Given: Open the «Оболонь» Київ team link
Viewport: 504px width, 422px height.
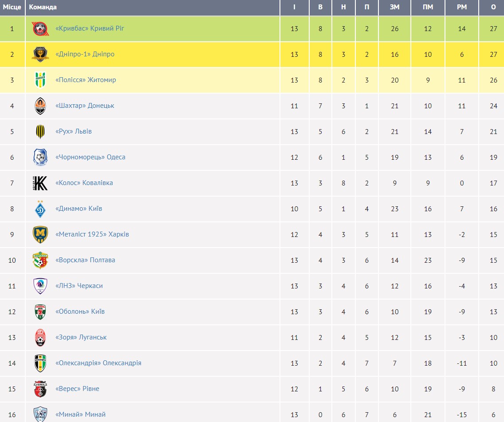Looking at the screenshot, I should pyautogui.click(x=80, y=312).
